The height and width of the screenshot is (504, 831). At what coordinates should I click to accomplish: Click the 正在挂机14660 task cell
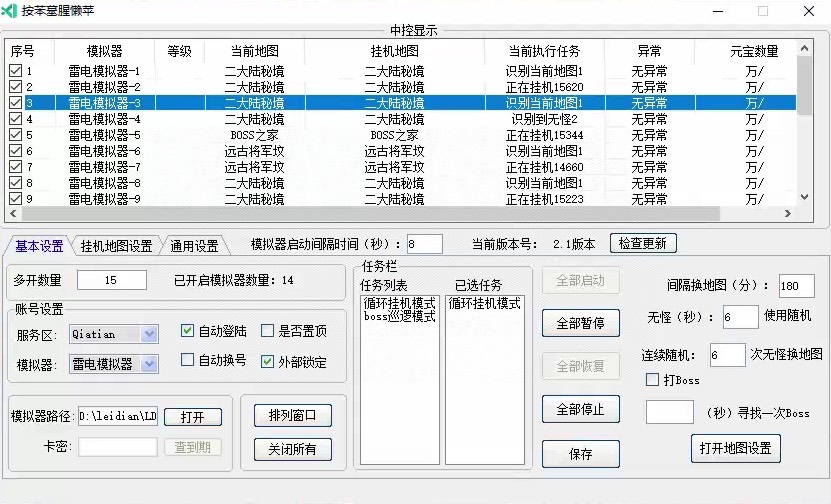click(x=544, y=167)
